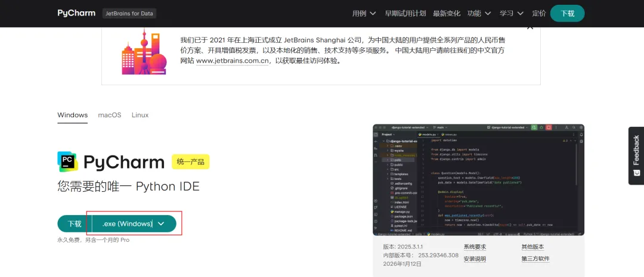The image size is (644, 277).
Task: Expand the 功能 dropdown menu
Action: coord(479,14)
